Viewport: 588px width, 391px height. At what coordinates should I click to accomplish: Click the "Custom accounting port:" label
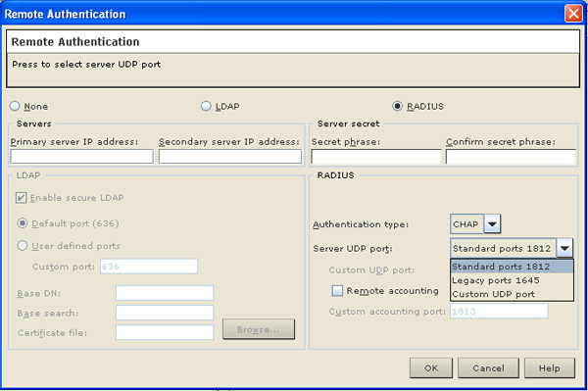pyautogui.click(x=387, y=312)
